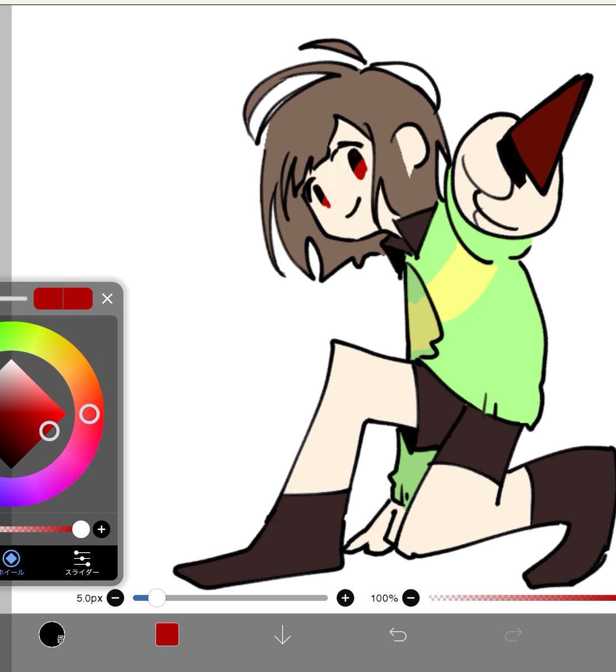Open the brush selector black circle icon
The height and width of the screenshot is (672, 616).
point(52,634)
